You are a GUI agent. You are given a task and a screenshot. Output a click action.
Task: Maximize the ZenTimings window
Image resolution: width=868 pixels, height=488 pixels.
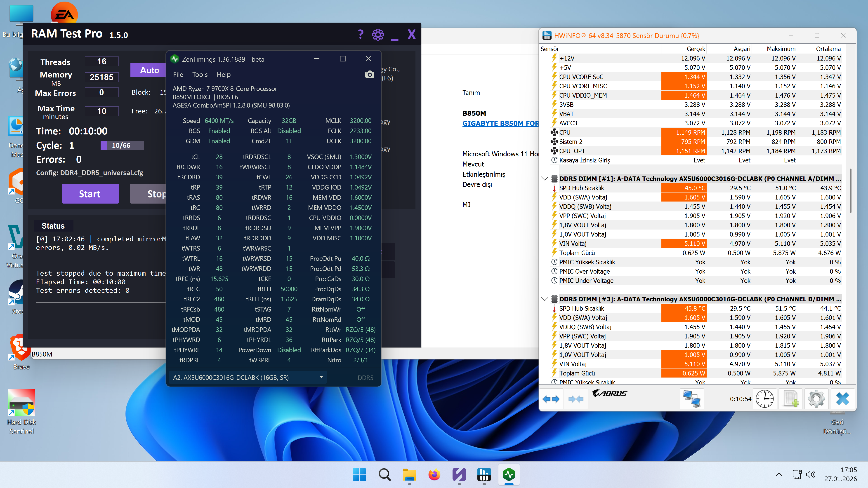point(343,59)
